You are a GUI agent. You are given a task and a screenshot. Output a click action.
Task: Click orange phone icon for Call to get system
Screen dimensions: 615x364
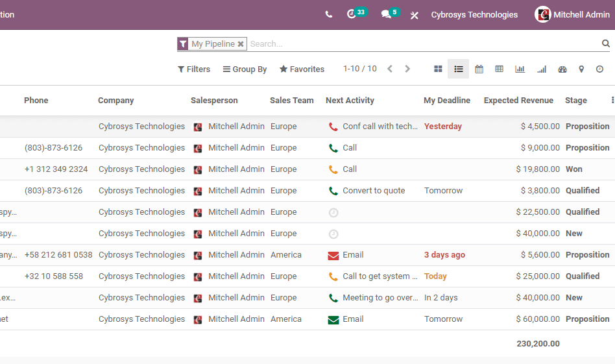point(333,276)
